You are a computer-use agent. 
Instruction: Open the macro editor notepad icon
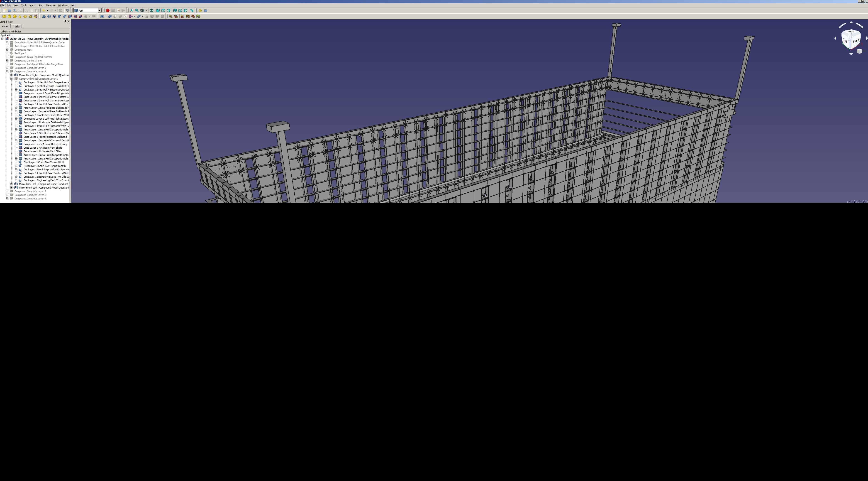pos(118,10)
